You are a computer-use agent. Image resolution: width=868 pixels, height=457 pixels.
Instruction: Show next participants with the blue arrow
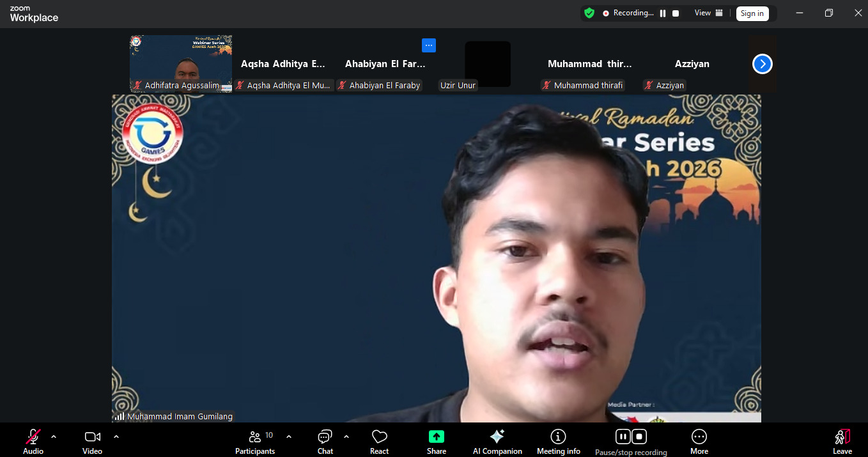coord(762,64)
